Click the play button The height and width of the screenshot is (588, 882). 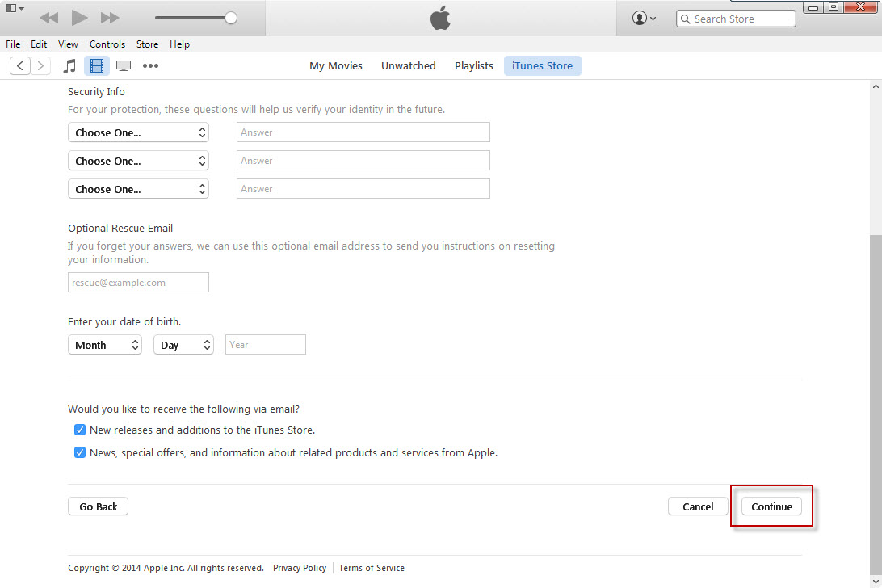pyautogui.click(x=79, y=18)
